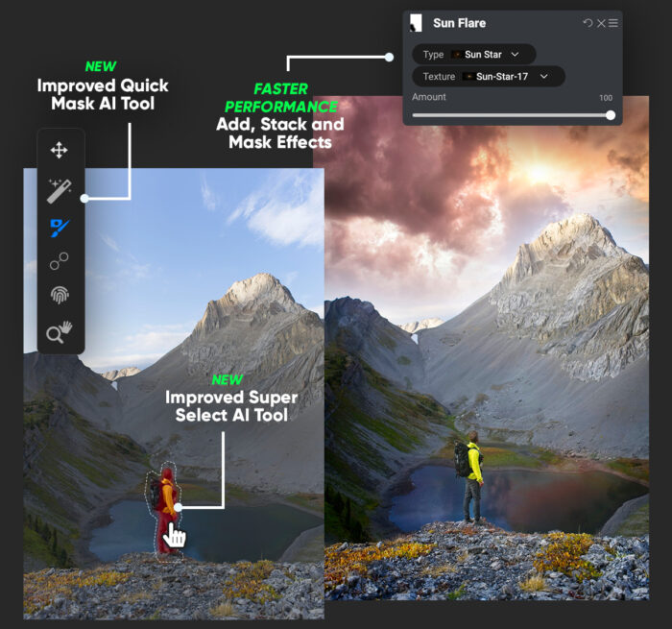The height and width of the screenshot is (629, 672).
Task: Pick the blue masking brush tool
Action: 60,228
